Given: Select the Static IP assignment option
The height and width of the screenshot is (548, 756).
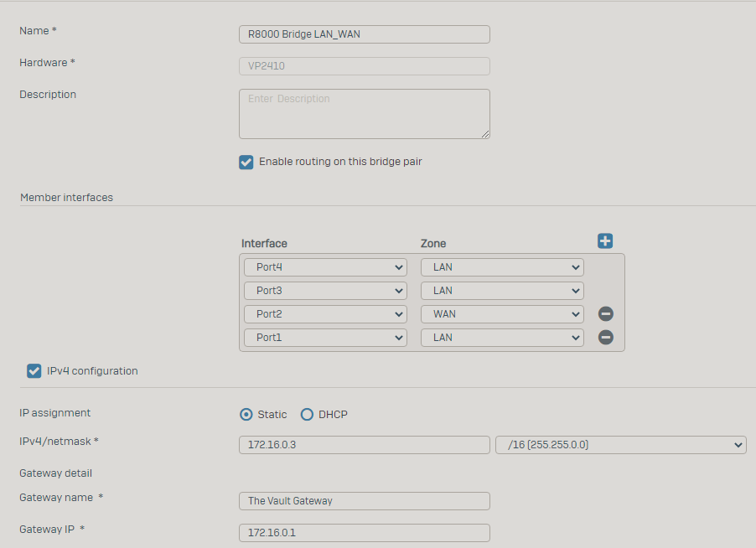Looking at the screenshot, I should (x=246, y=415).
